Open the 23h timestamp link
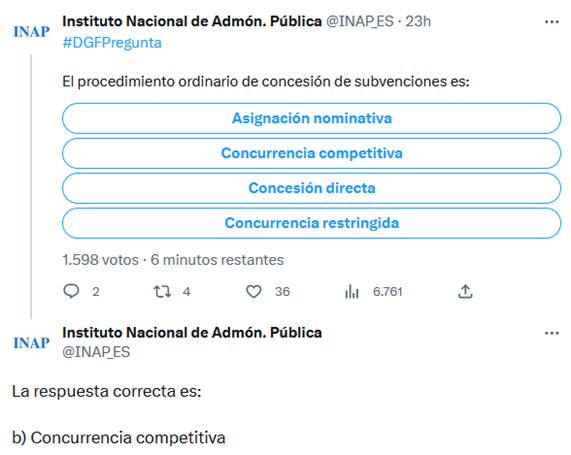 click(x=418, y=21)
